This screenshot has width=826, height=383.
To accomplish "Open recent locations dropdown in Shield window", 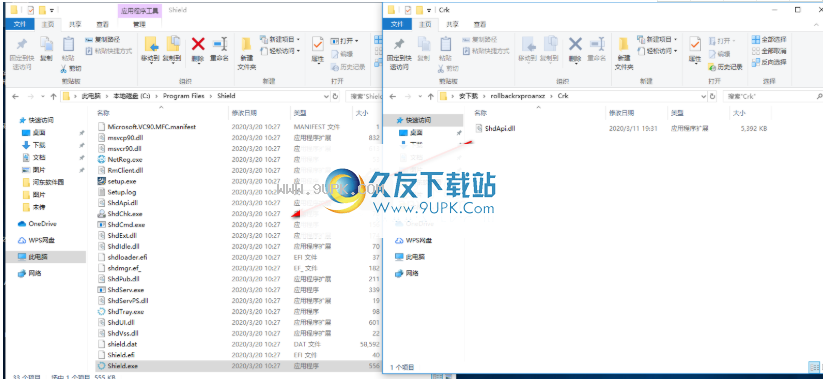I will click(42, 97).
